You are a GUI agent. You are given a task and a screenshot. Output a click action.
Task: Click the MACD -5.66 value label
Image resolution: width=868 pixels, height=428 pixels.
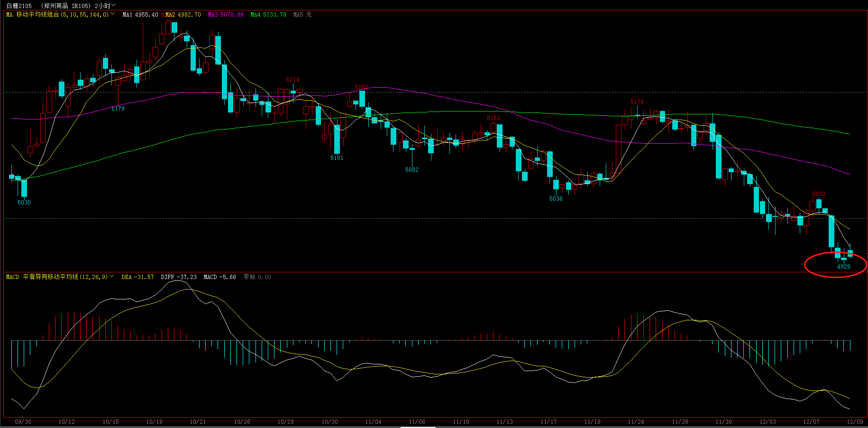pos(219,277)
